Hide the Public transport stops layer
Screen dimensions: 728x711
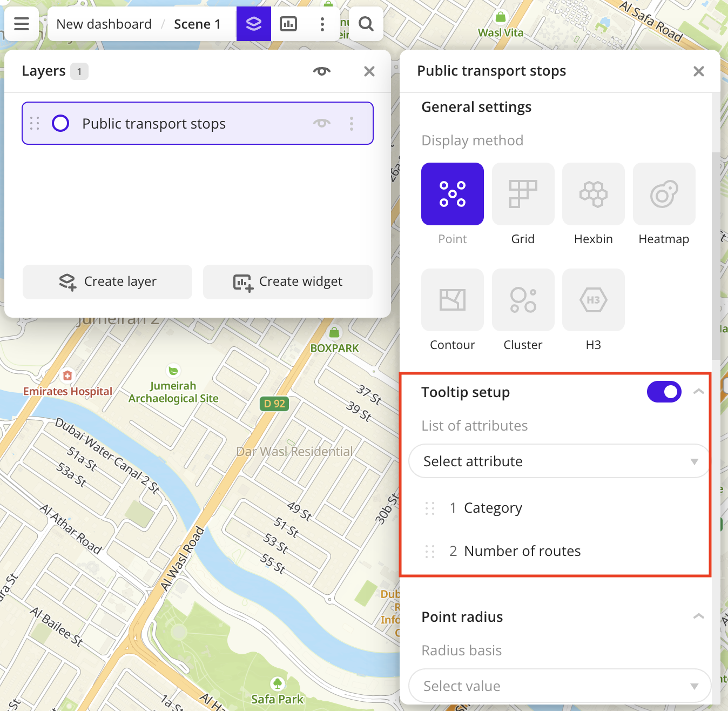[321, 123]
